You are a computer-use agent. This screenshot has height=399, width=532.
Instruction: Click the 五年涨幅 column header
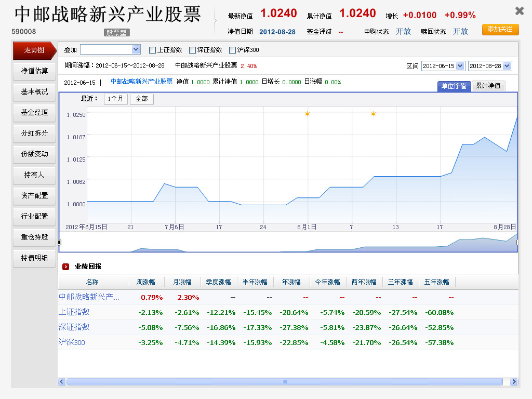(x=436, y=282)
